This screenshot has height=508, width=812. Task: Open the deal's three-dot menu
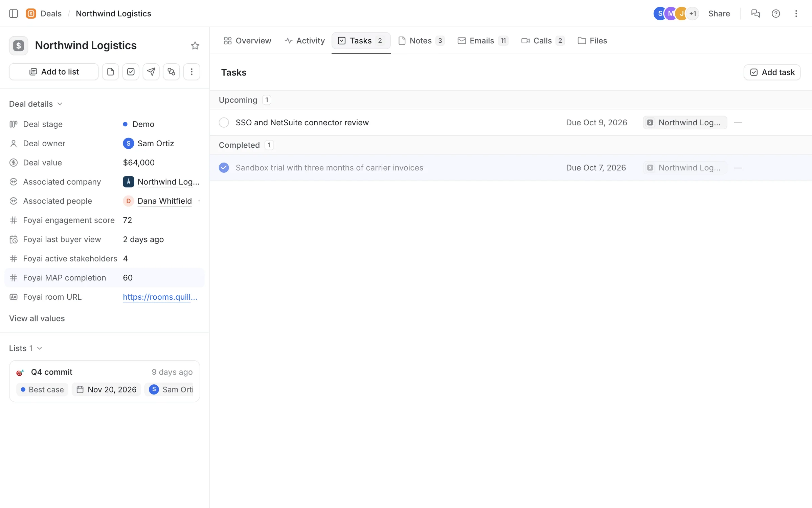pyautogui.click(x=191, y=72)
